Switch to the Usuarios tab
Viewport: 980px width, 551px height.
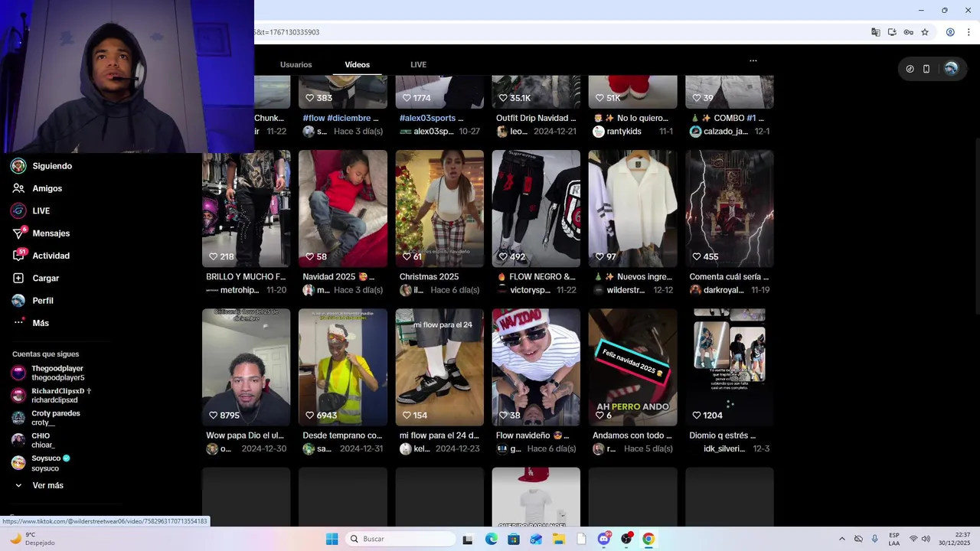296,65
